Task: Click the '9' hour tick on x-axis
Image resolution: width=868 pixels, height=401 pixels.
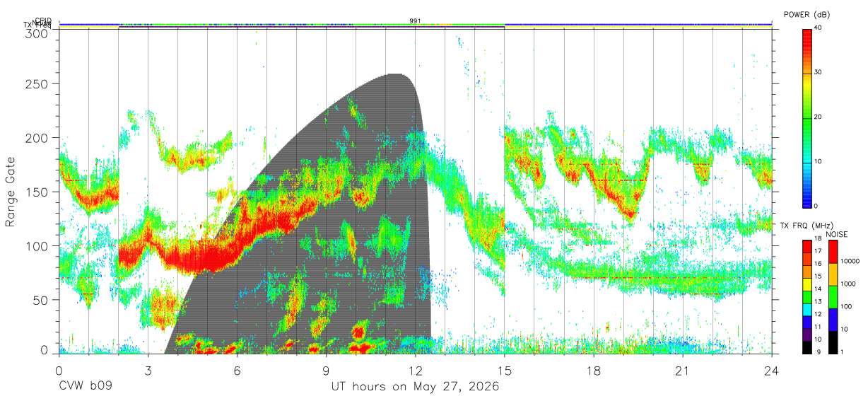Action: click(327, 371)
